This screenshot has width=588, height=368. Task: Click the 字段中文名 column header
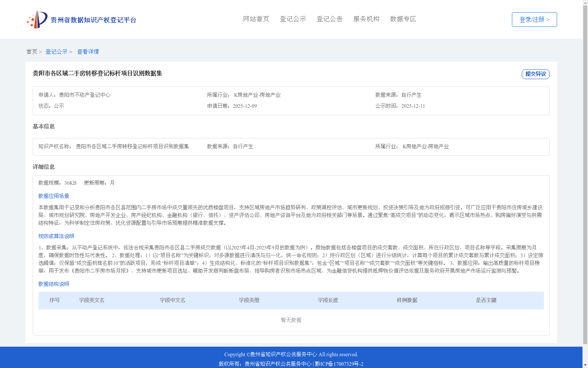[x=172, y=300]
